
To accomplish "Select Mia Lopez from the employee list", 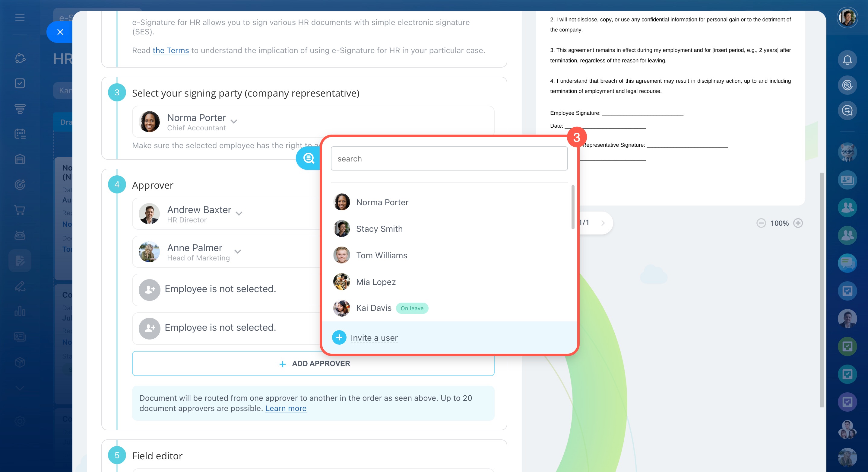I will [x=449, y=282].
